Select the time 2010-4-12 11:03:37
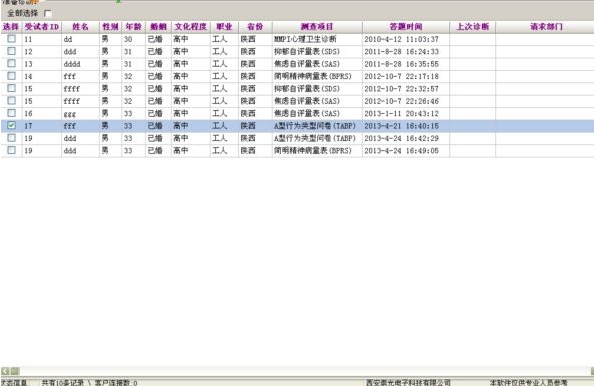 [402, 39]
